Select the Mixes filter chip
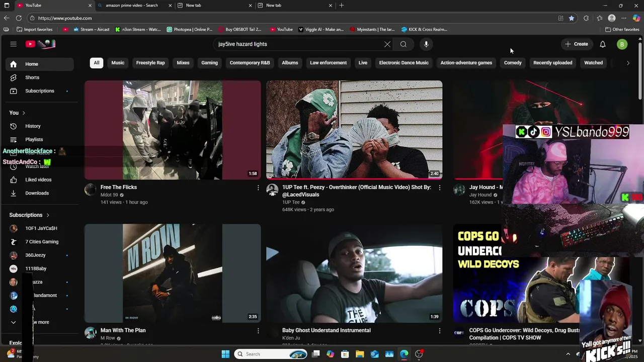Image resolution: width=644 pixels, height=362 pixels. tap(183, 63)
